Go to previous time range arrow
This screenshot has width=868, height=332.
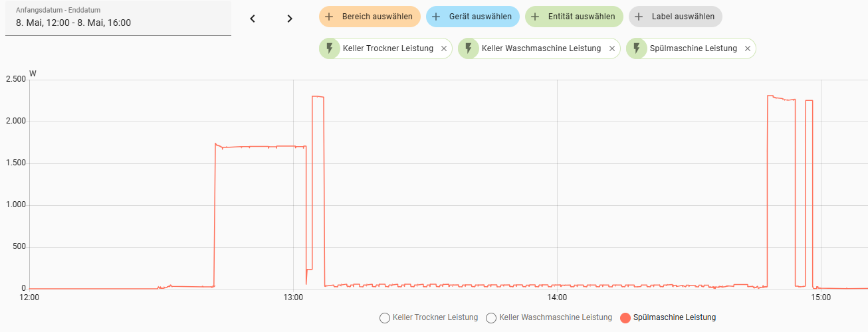coord(253,19)
